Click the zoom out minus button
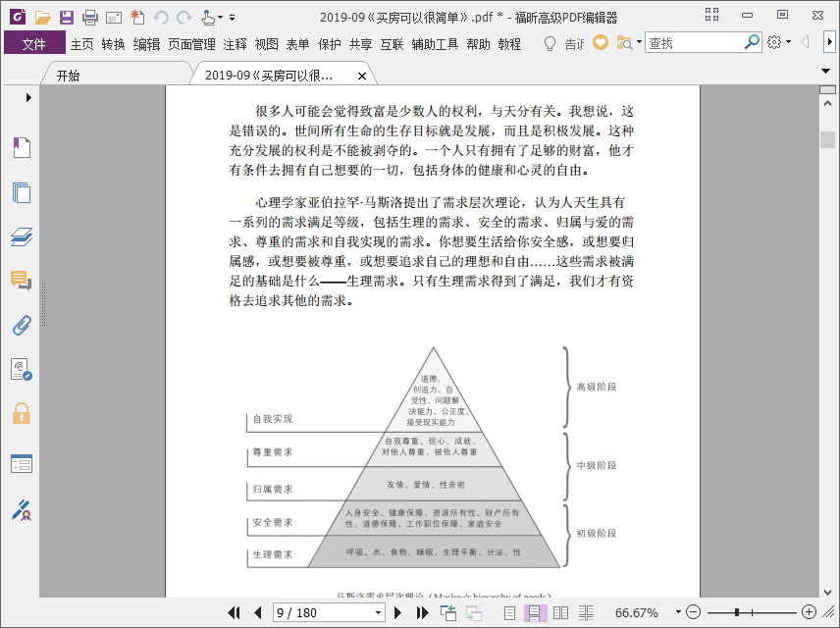The image size is (840, 628). click(x=693, y=612)
